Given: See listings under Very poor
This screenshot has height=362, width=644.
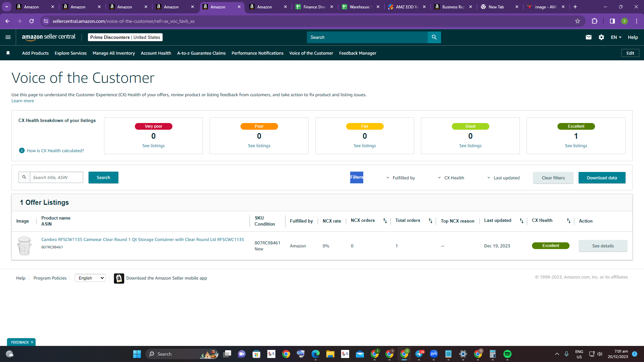Looking at the screenshot, I should tap(153, 146).
